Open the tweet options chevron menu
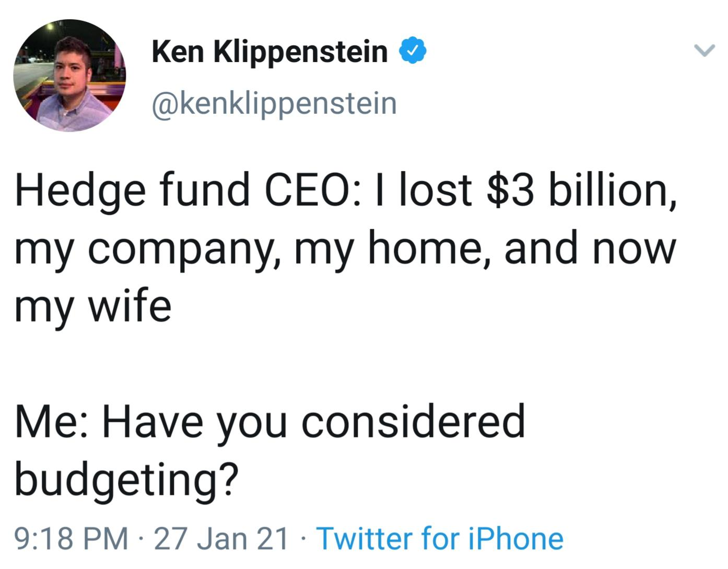The width and height of the screenshot is (728, 569). pos(703,51)
